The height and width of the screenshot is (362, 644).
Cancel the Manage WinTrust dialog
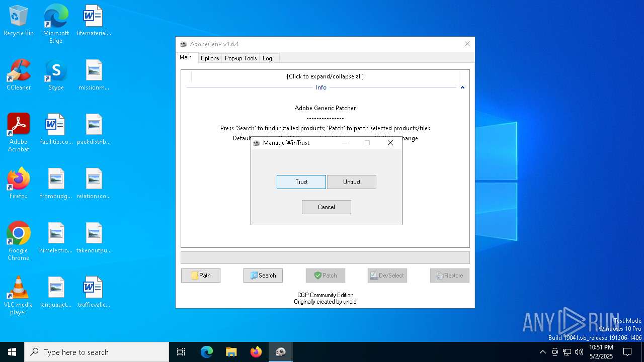(x=327, y=207)
